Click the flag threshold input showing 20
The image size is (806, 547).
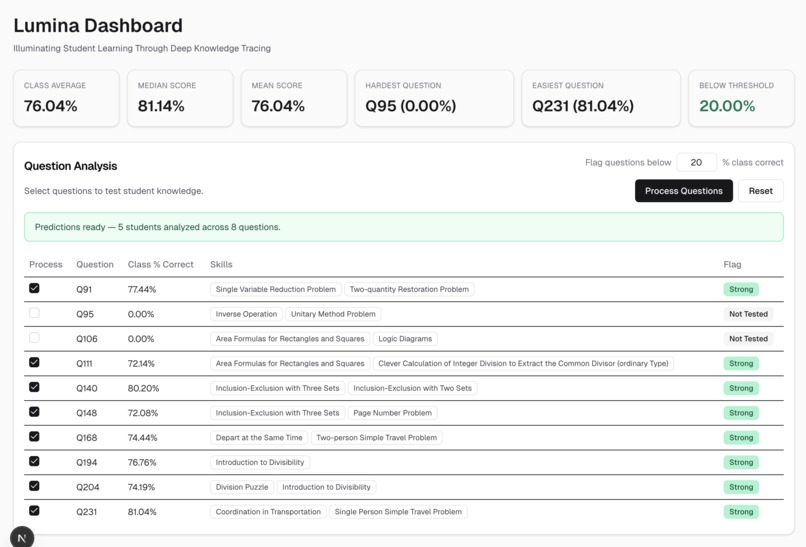click(x=697, y=162)
